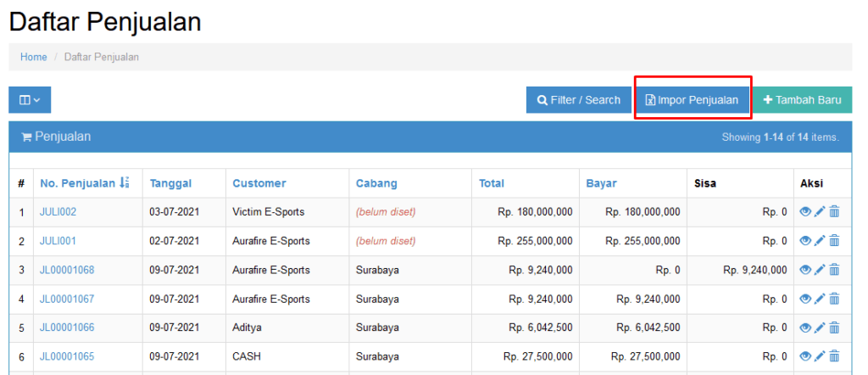Click the trash icon in the JULI002 row
This screenshot has height=375, width=868.
834,211
